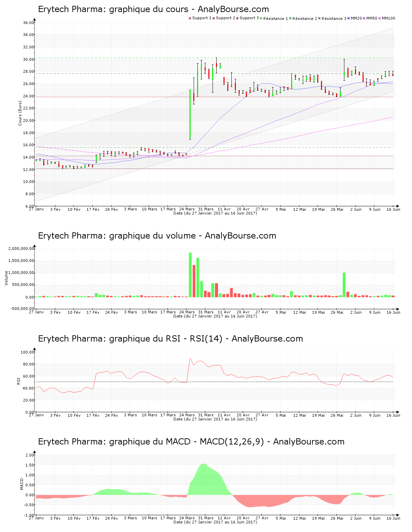Screen dimensions: 412x532
Task: Click '24 Mars' on the price chart axis
Action: pos(187,209)
